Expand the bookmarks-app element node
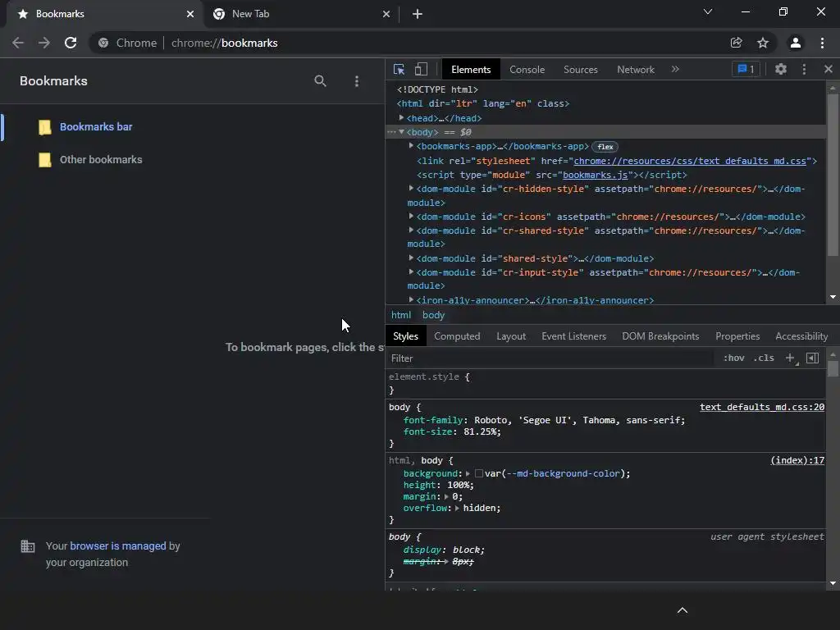This screenshot has height=630, width=840. point(412,146)
